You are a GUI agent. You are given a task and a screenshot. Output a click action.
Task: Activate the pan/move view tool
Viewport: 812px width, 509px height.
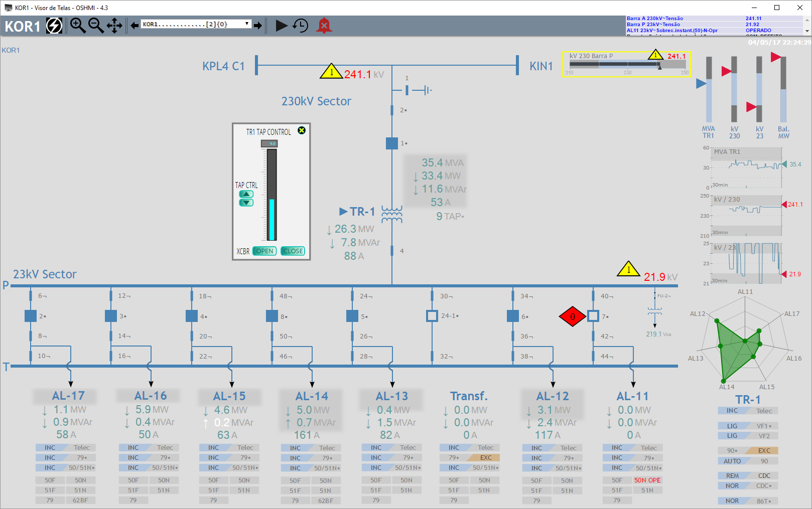coord(114,26)
